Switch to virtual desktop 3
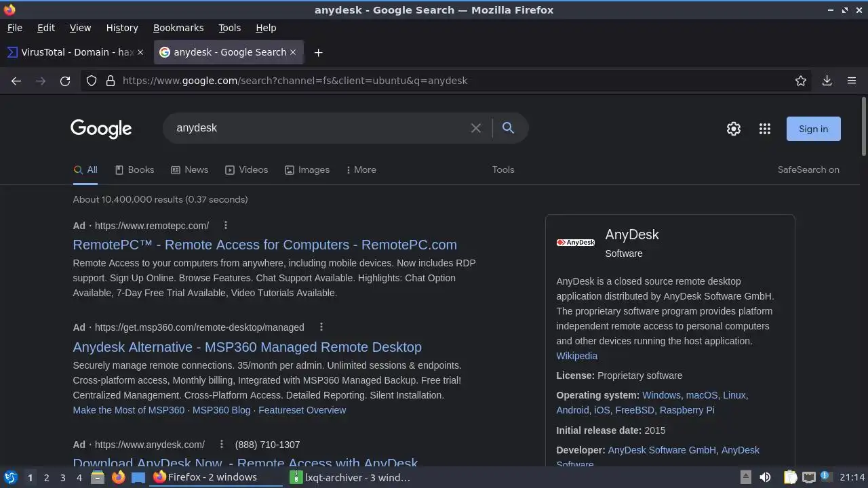 click(62, 478)
